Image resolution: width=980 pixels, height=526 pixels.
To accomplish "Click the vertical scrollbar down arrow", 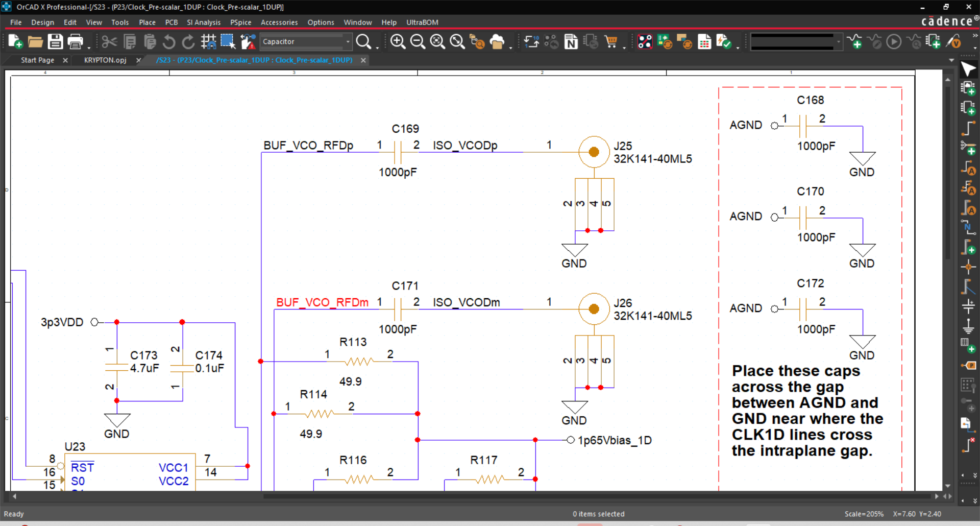I will (947, 486).
